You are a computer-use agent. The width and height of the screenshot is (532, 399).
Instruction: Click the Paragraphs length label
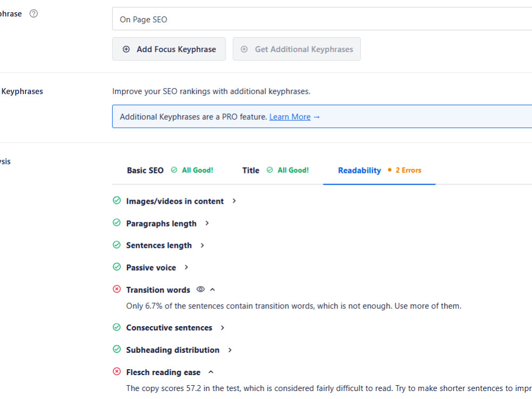click(x=161, y=223)
